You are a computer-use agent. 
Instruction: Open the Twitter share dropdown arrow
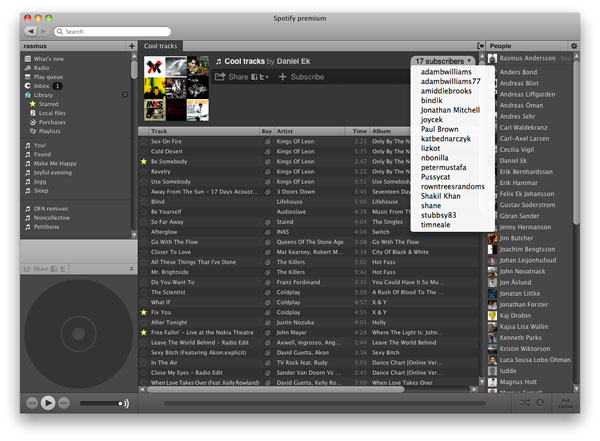click(267, 77)
